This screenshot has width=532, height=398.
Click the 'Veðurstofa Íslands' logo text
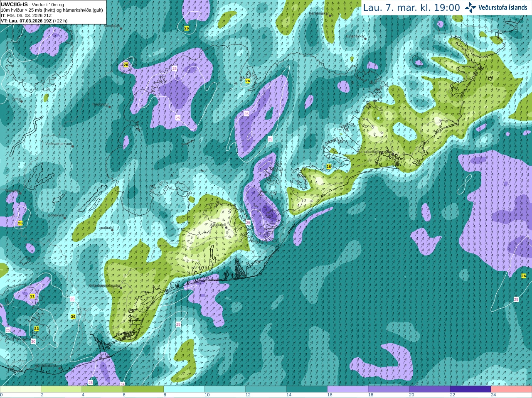502,7
